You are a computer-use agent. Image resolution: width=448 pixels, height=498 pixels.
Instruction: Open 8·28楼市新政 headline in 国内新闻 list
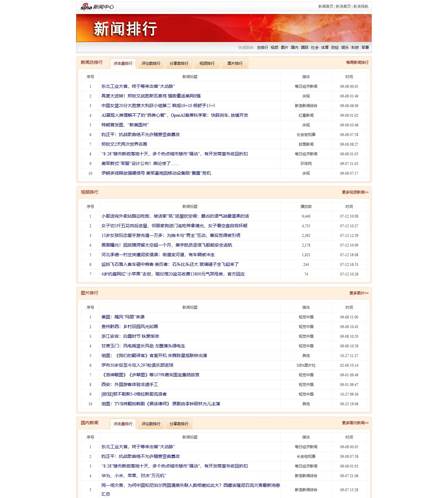[175, 466]
